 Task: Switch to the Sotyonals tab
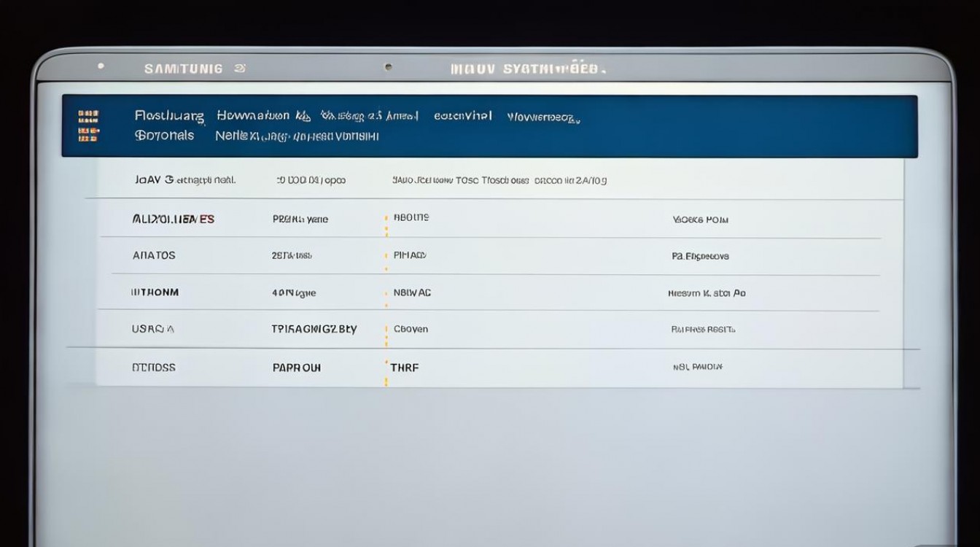coord(164,136)
